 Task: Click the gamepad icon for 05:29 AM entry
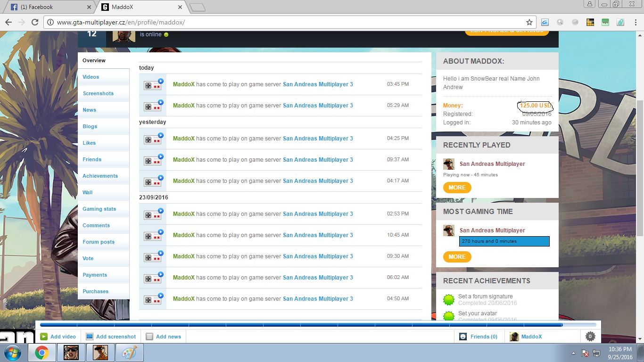pos(153,106)
